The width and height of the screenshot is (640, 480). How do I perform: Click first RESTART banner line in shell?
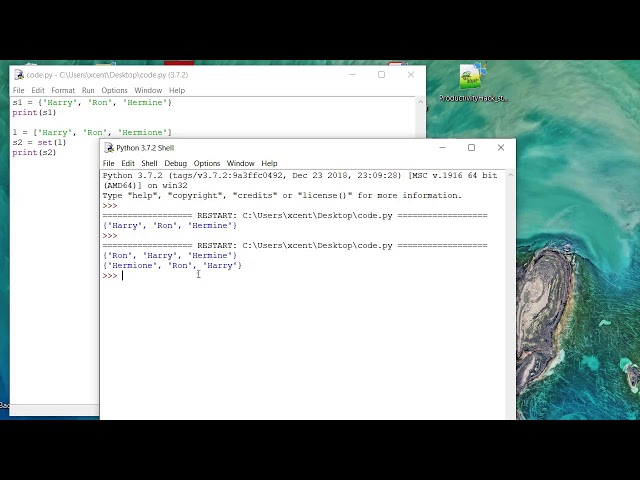click(295, 216)
